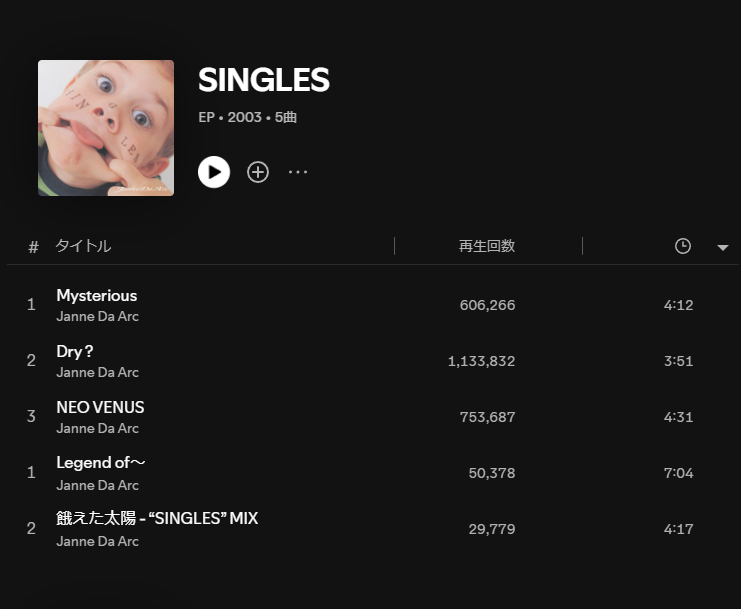Image resolution: width=741 pixels, height=609 pixels.
Task: Open Janne Da Arc artist under NEO VENUS
Action: (x=98, y=428)
